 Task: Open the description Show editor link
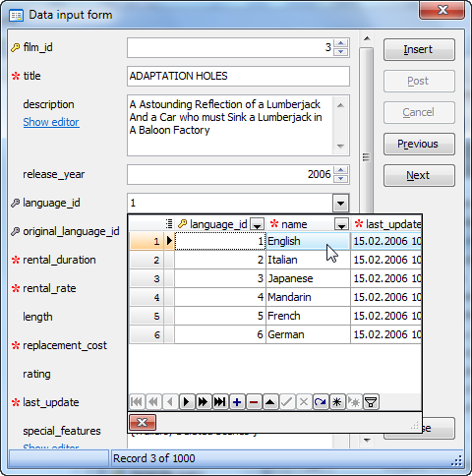[51, 122]
